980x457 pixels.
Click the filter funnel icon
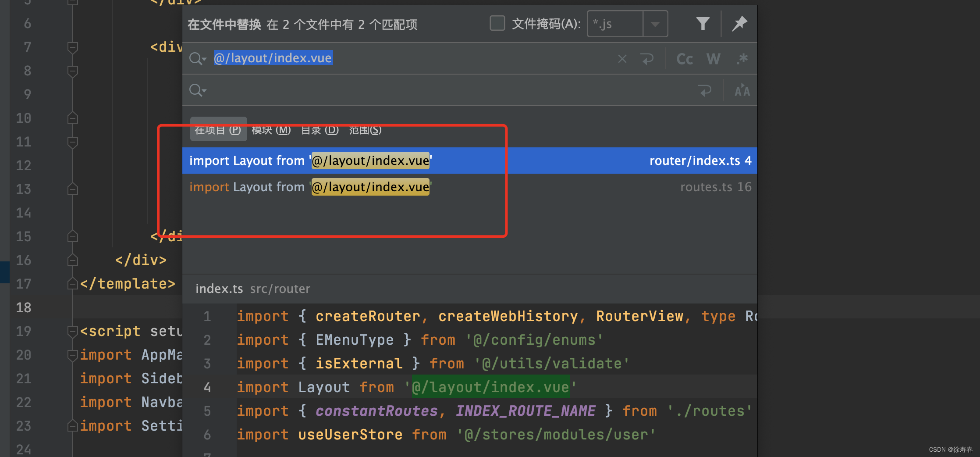pos(703,24)
